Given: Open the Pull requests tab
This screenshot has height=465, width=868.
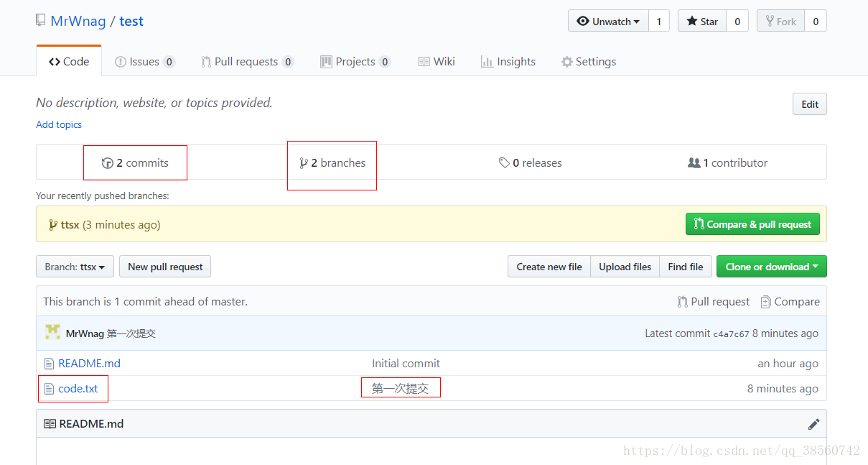Looking at the screenshot, I should [x=247, y=61].
